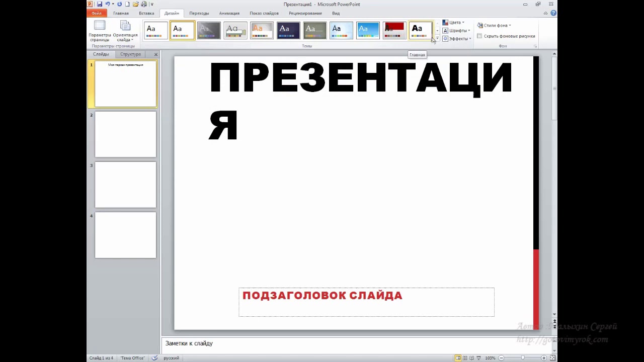Image resolution: width=644 pixels, height=362 pixels.
Task: Select slide 4 thumbnail
Action: pyautogui.click(x=125, y=235)
